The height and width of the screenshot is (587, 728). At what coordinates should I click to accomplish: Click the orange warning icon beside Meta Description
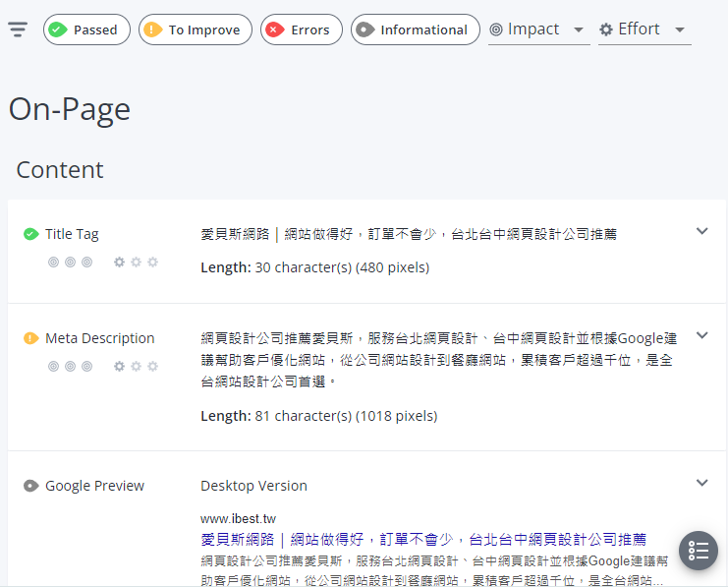[x=31, y=338]
